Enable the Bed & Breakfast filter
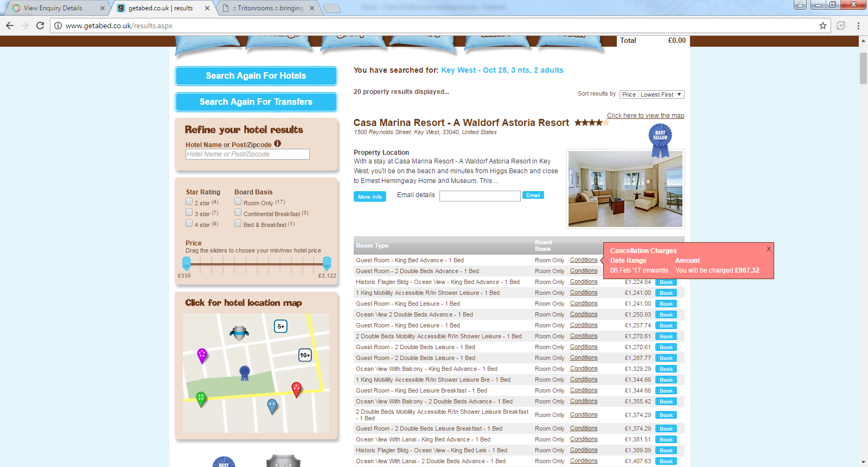 point(238,224)
